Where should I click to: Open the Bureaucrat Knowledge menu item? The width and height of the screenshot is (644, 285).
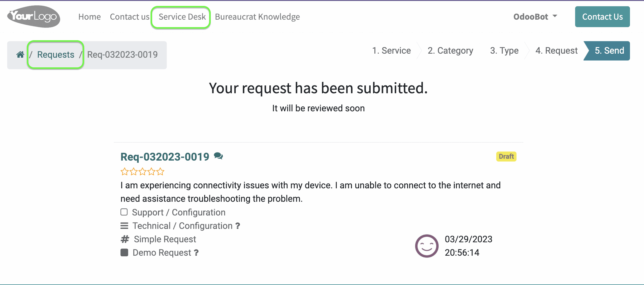pos(257,17)
